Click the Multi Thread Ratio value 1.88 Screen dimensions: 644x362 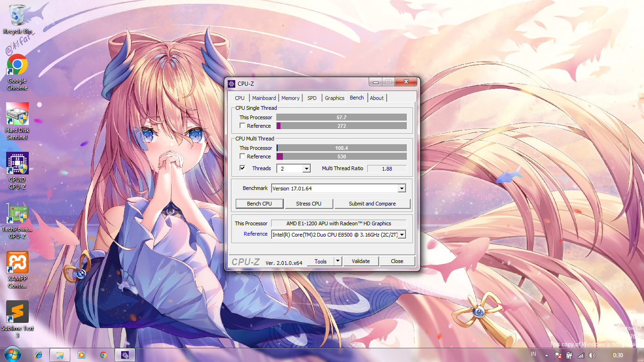[x=387, y=169]
